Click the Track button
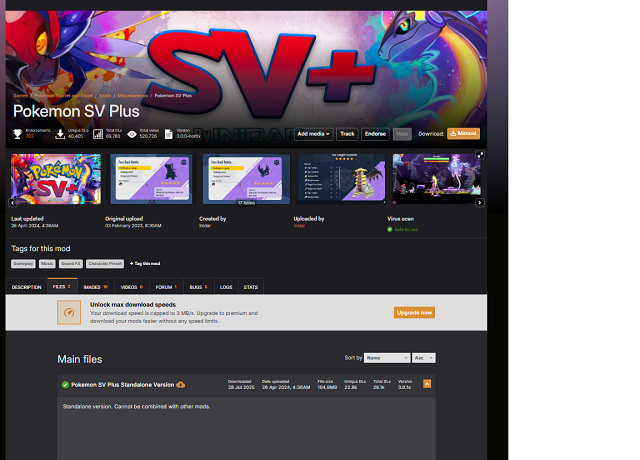Viewport: 640px width, 460px height. click(x=347, y=134)
